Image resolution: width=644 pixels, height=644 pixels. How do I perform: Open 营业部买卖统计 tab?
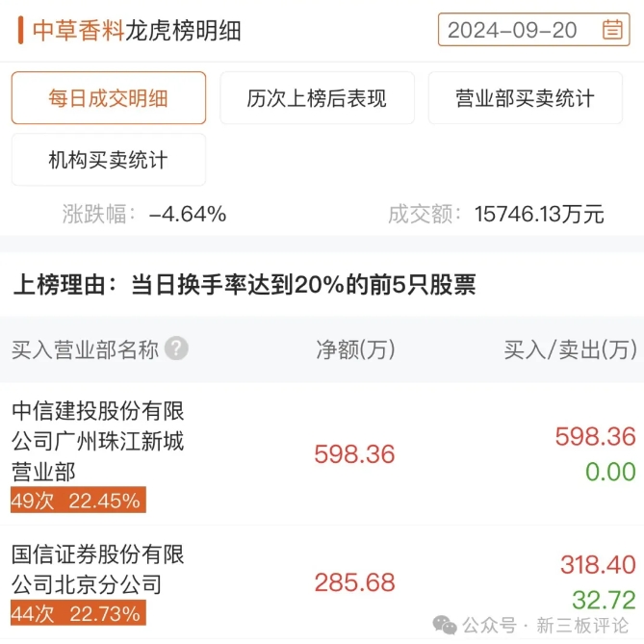(x=526, y=98)
